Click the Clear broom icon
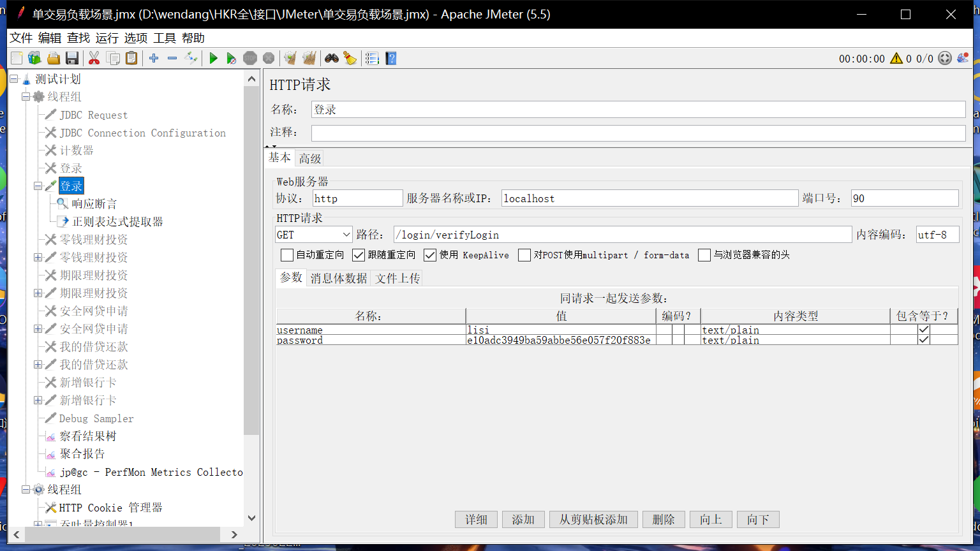 290,59
